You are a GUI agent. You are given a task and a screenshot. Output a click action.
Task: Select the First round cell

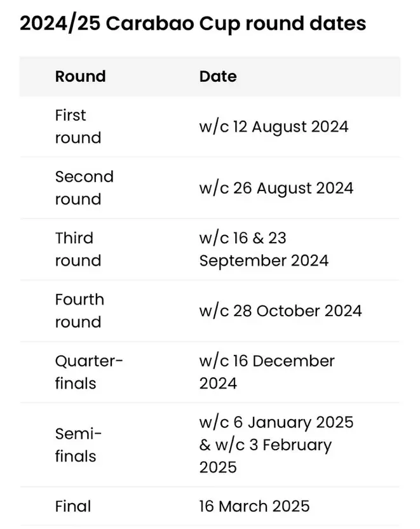click(x=78, y=126)
